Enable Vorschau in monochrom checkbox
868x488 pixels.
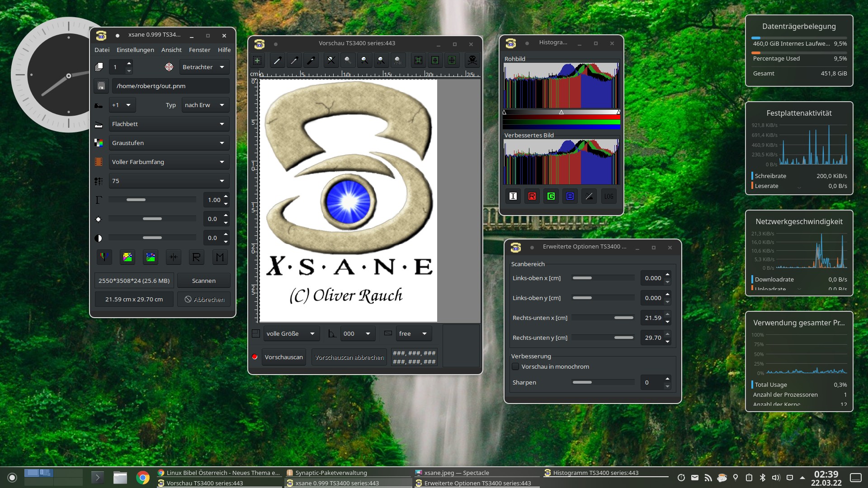[x=515, y=366]
